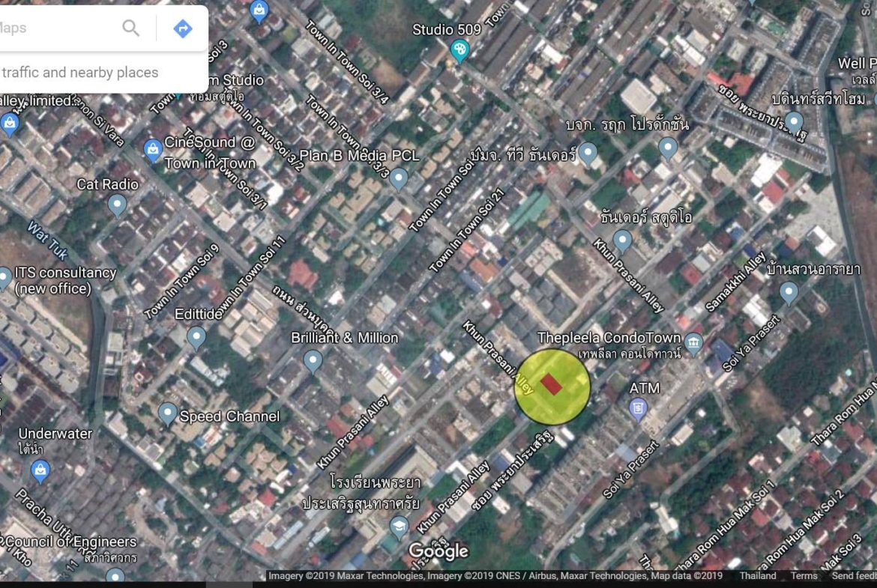Click the Underwater shopping bag pin
This screenshot has height=588, width=877.
pyautogui.click(x=40, y=470)
